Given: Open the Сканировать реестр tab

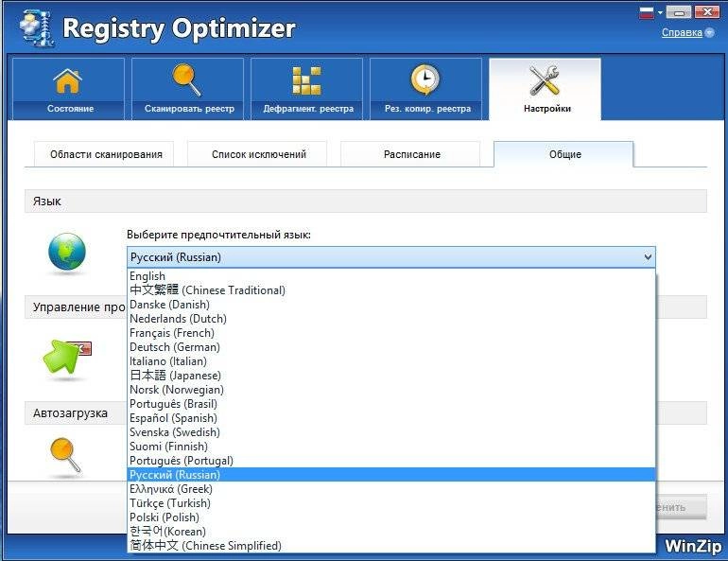Looking at the screenshot, I should pyautogui.click(x=187, y=89).
